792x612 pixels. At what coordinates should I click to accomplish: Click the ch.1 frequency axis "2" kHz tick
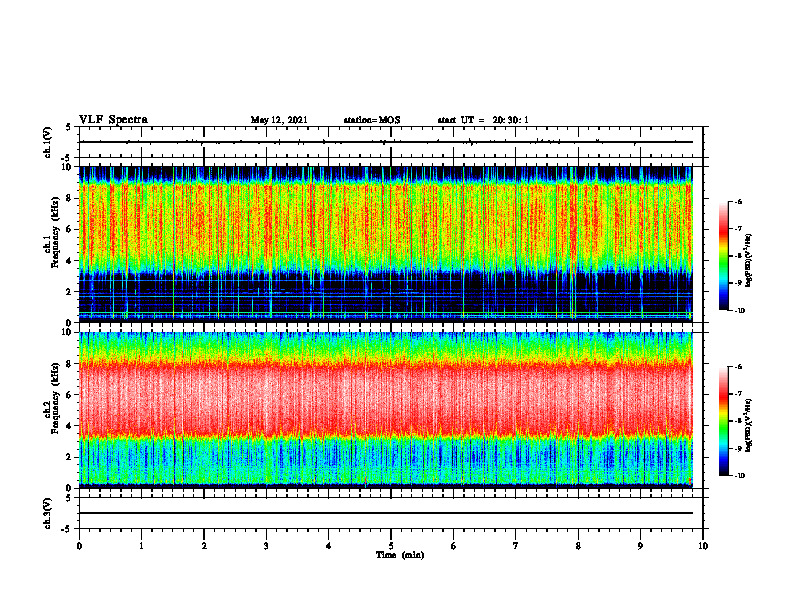(x=70, y=291)
